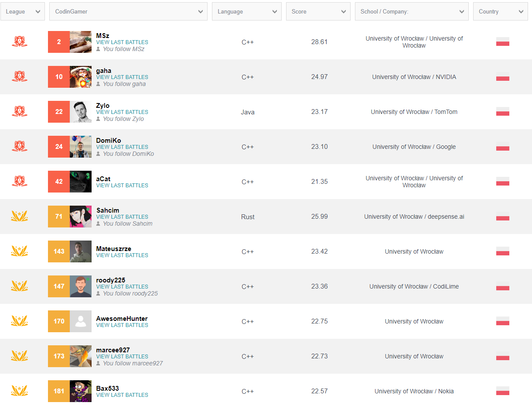Click gaha's avatar thumbnail

81,77
